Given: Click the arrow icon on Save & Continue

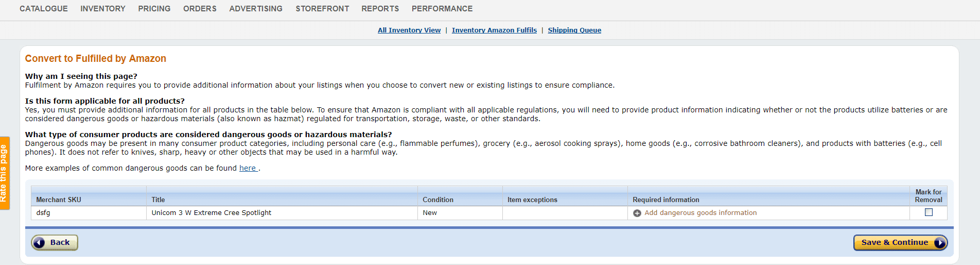Looking at the screenshot, I should pyautogui.click(x=940, y=243).
